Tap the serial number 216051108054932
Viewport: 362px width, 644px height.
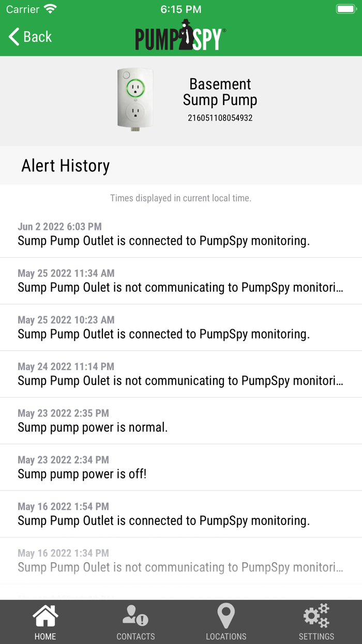click(x=219, y=118)
